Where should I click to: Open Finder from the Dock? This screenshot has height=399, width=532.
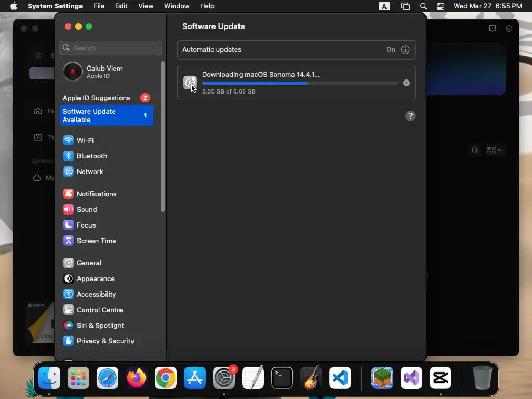pyautogui.click(x=49, y=378)
